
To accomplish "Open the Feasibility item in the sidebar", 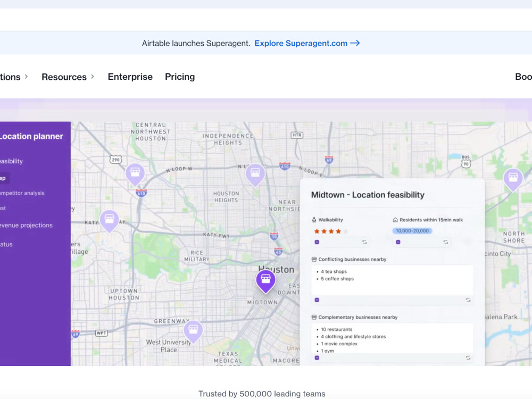I will coord(11,161).
